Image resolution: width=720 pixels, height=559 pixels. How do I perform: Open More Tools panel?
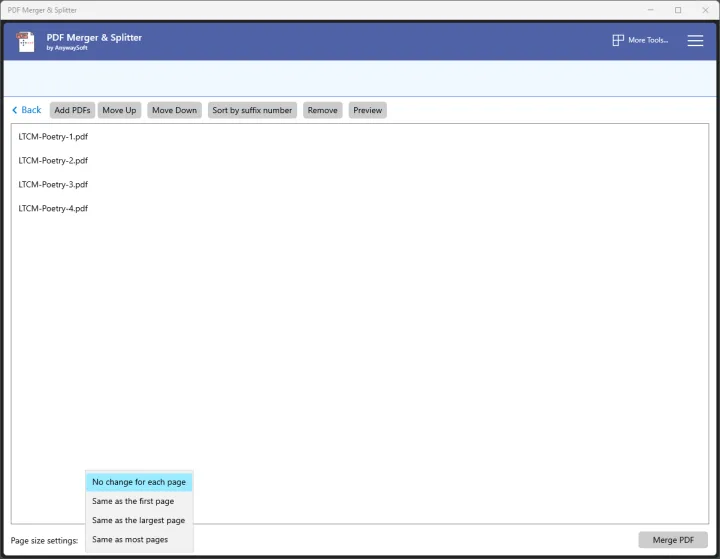[640, 41]
